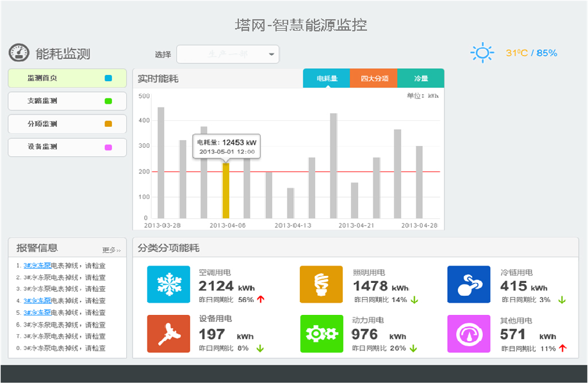This screenshot has height=384, width=588.
Task: Click the snowflake 空调用电 icon
Action: pyautogui.click(x=168, y=284)
